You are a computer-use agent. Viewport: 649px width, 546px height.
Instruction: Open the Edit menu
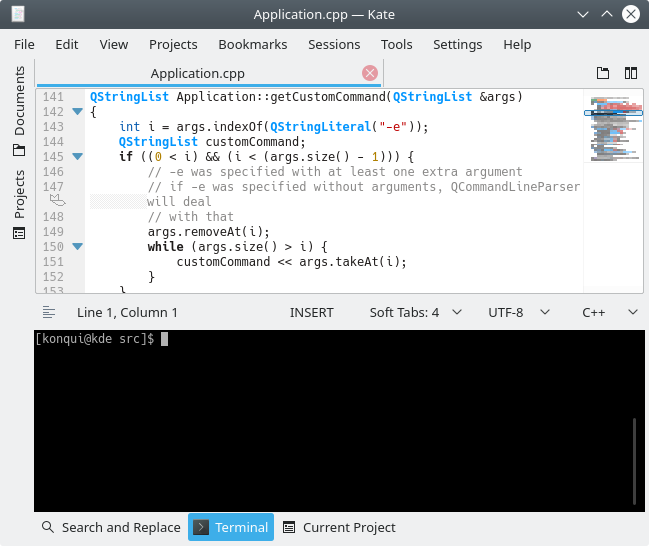pos(67,45)
